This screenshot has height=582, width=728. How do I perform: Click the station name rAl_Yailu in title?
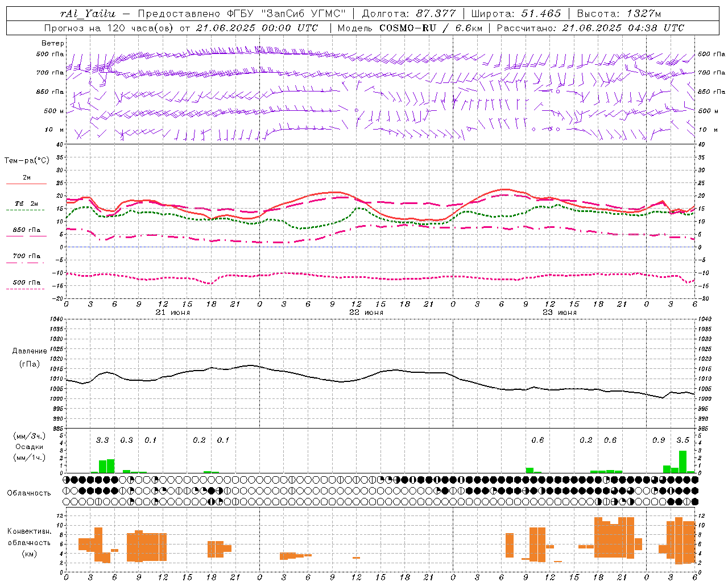[x=88, y=14]
